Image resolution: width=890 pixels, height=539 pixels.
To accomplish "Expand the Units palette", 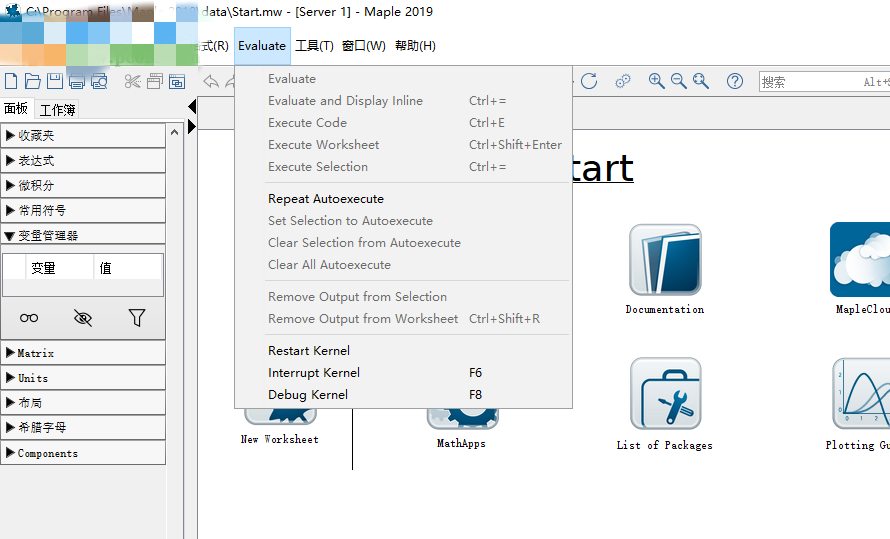I will click(x=83, y=378).
